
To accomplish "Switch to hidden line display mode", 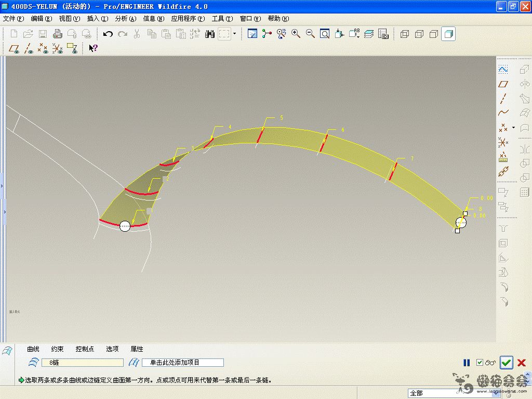I will (419, 34).
